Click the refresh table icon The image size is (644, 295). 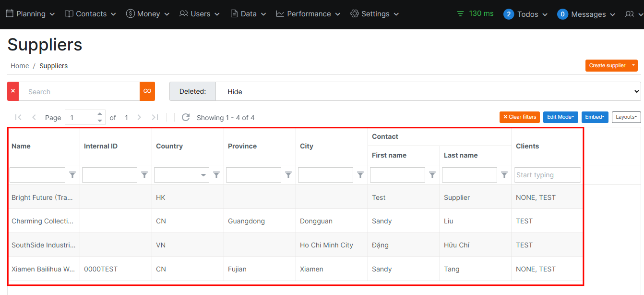[x=186, y=117]
